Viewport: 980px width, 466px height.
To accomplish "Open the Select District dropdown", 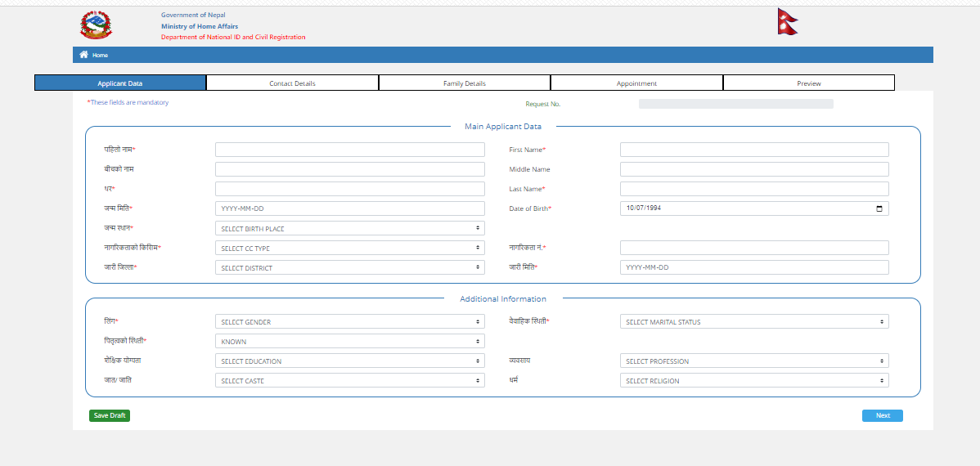I will [350, 267].
